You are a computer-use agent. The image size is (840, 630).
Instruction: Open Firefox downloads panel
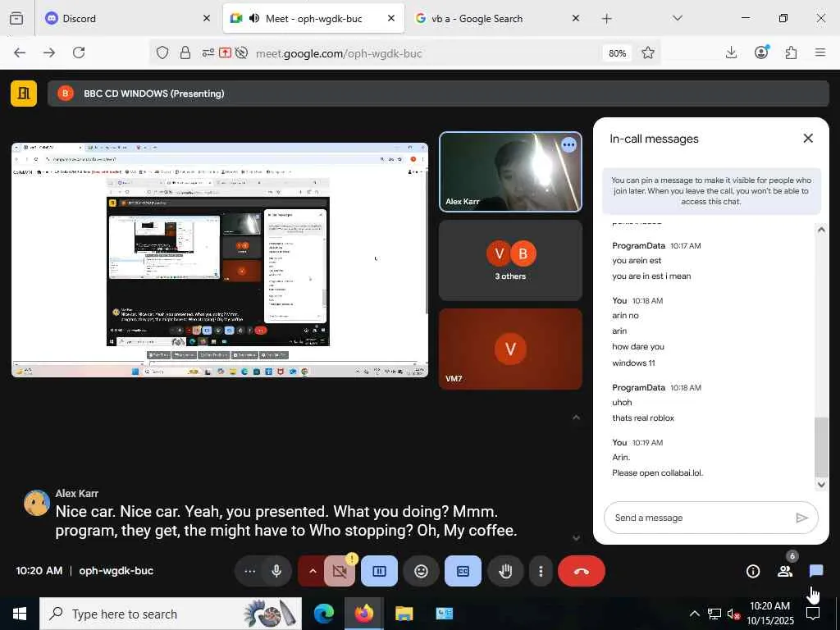731,52
